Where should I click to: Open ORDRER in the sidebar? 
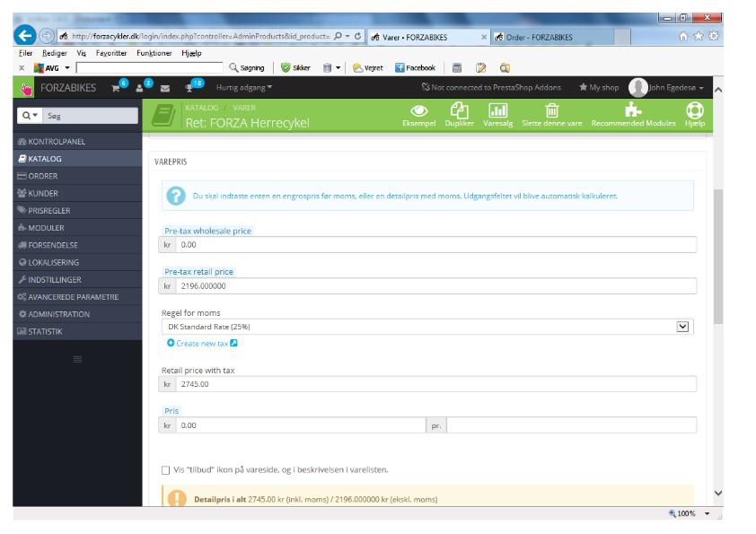tap(77, 177)
